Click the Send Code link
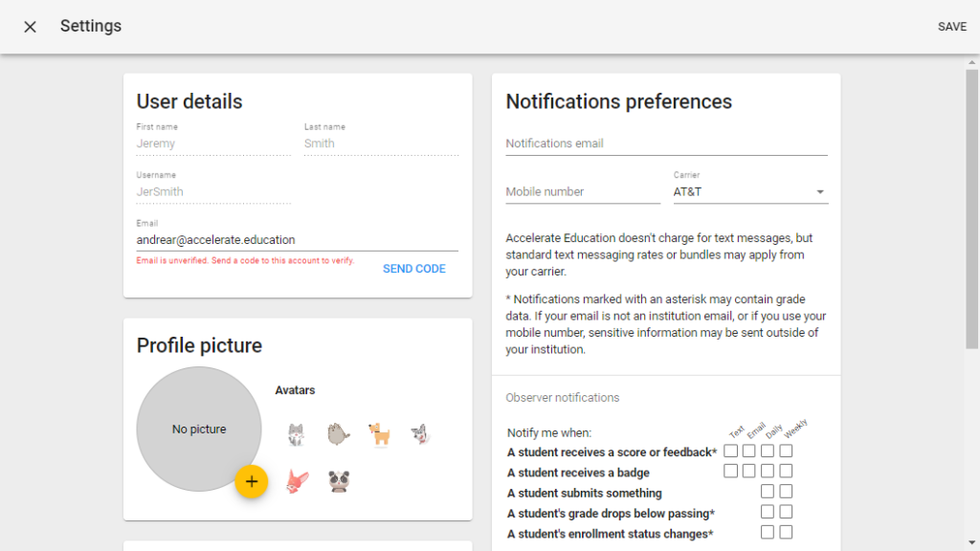This screenshot has width=980, height=551. point(414,269)
